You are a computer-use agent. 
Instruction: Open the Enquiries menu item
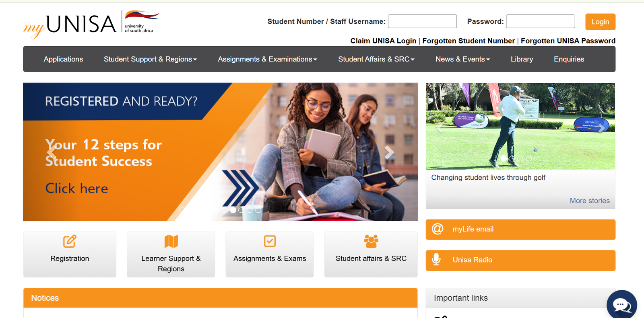pos(569,59)
